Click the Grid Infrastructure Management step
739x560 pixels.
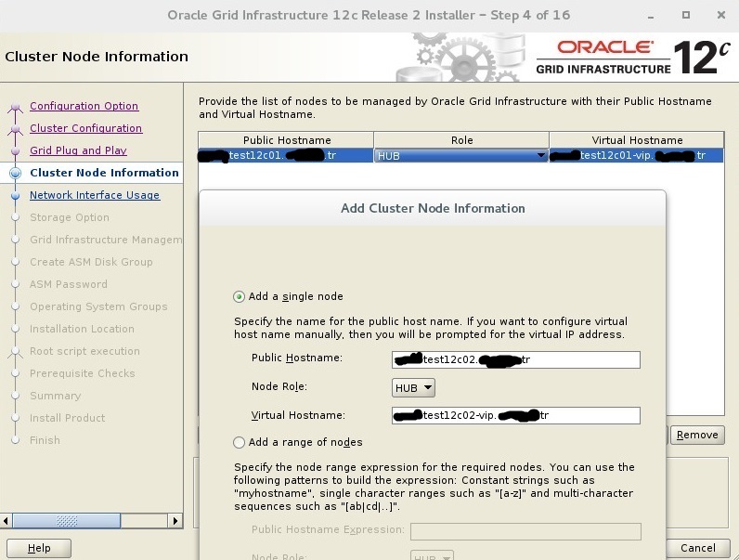coord(106,240)
